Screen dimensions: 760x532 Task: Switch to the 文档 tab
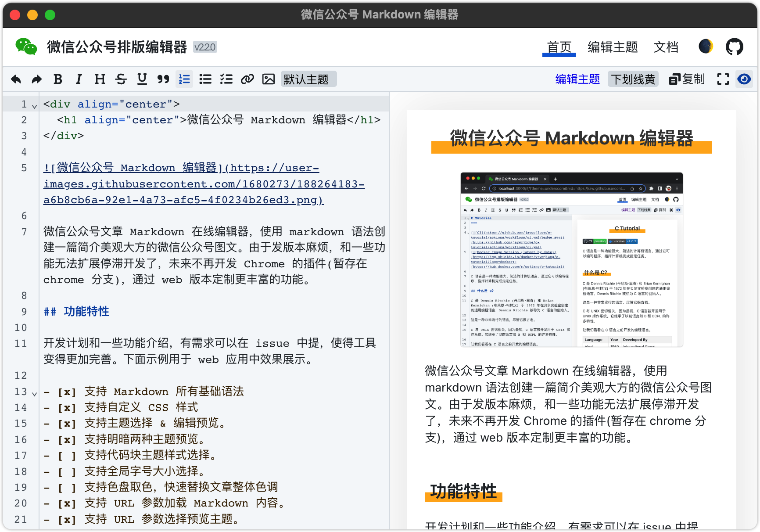(x=666, y=47)
